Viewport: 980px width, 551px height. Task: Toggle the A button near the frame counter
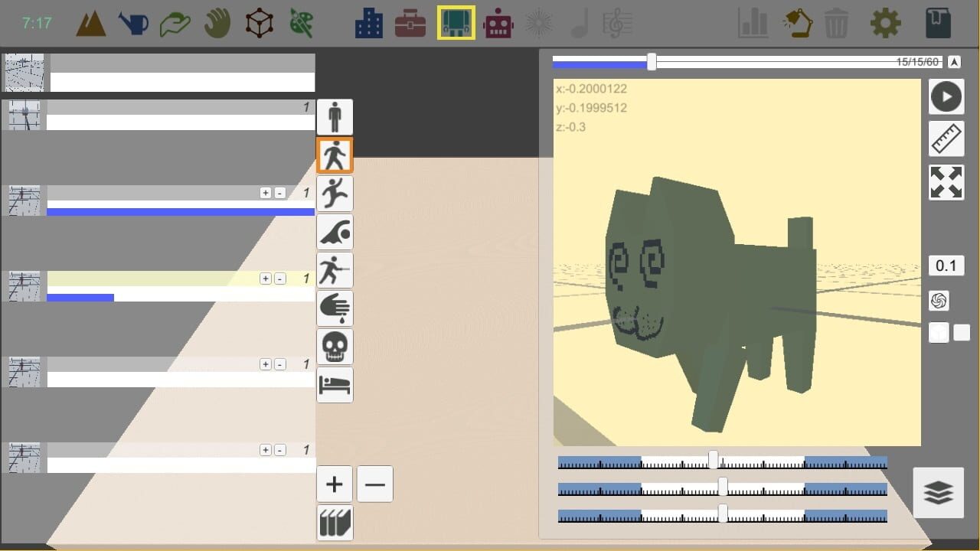[x=954, y=61]
